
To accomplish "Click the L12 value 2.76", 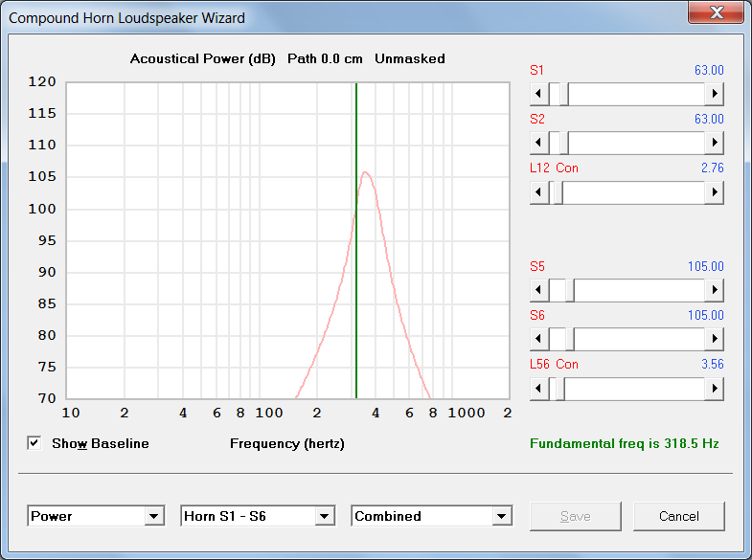I will 712,168.
